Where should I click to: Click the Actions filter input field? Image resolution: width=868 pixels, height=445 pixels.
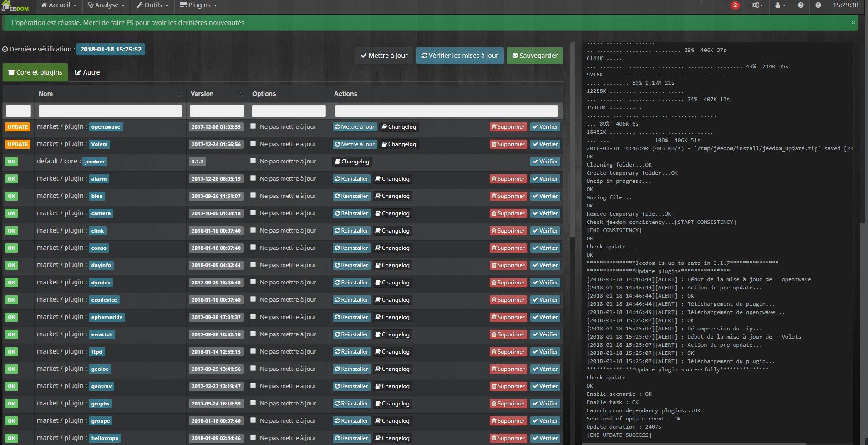pos(446,111)
